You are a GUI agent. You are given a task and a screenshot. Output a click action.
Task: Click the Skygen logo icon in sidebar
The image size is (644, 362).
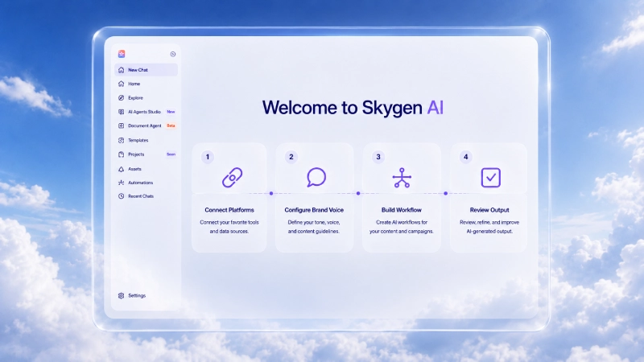(x=122, y=54)
